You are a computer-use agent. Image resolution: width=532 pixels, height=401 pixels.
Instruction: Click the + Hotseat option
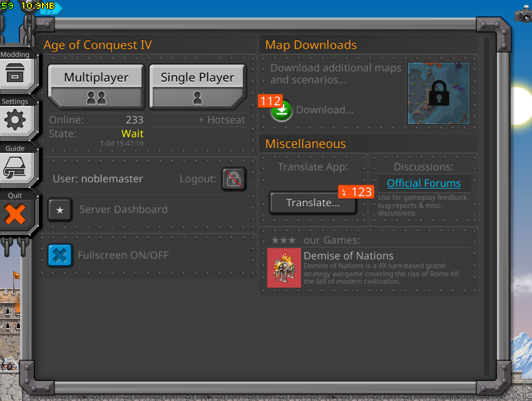click(222, 120)
